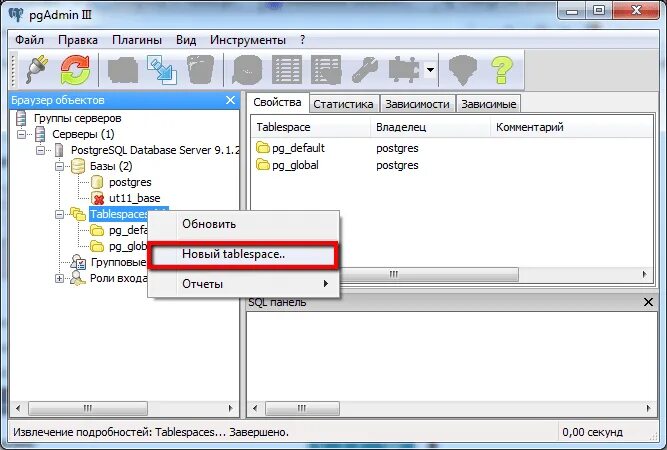Click postgres owner of pg_global row
667x450 pixels.
tap(397, 165)
